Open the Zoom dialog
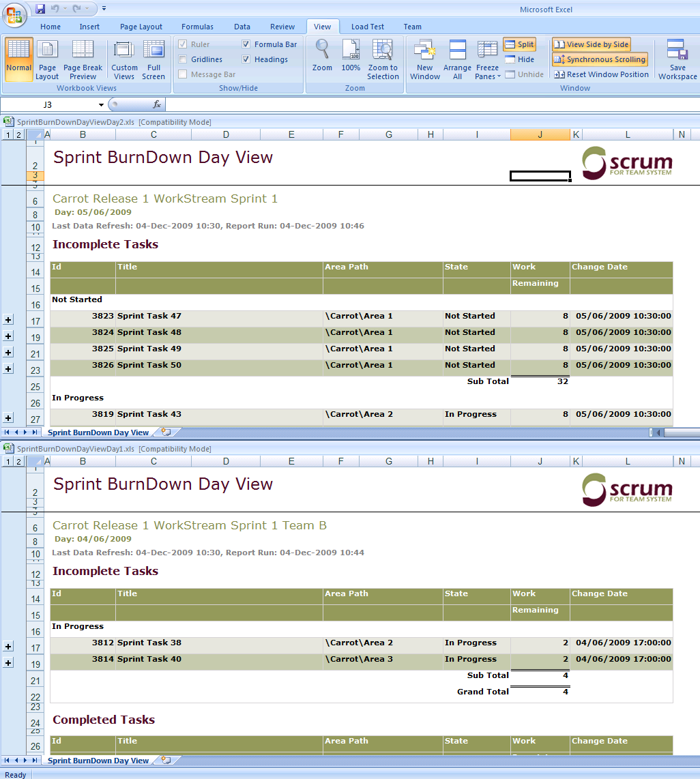The image size is (700, 779). [322, 55]
